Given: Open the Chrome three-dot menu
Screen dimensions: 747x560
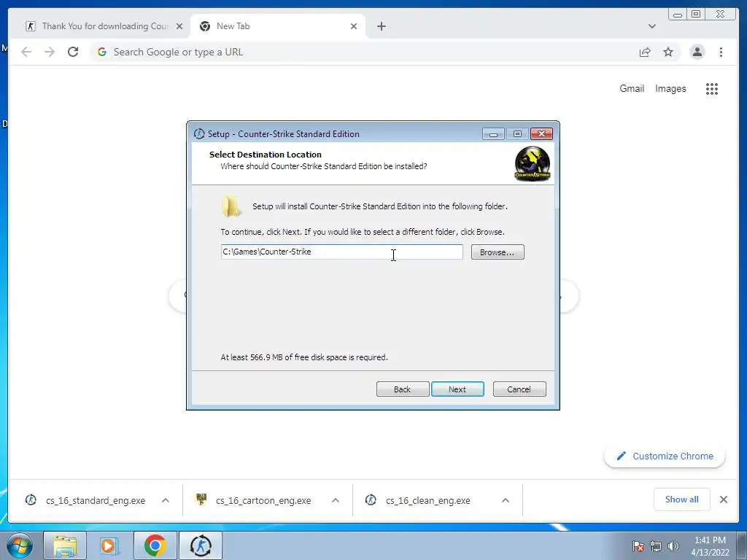Looking at the screenshot, I should 721,52.
